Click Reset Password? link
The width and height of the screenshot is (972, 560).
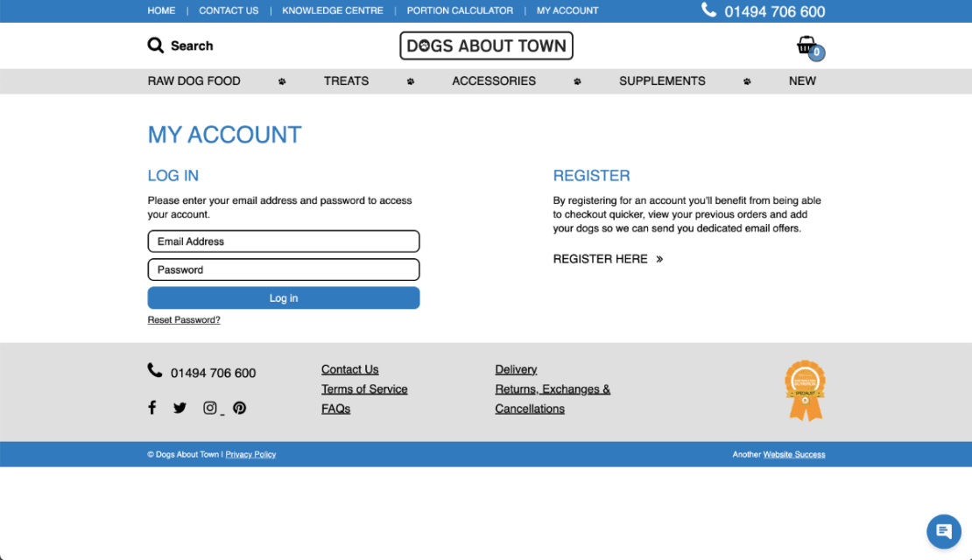tap(184, 319)
